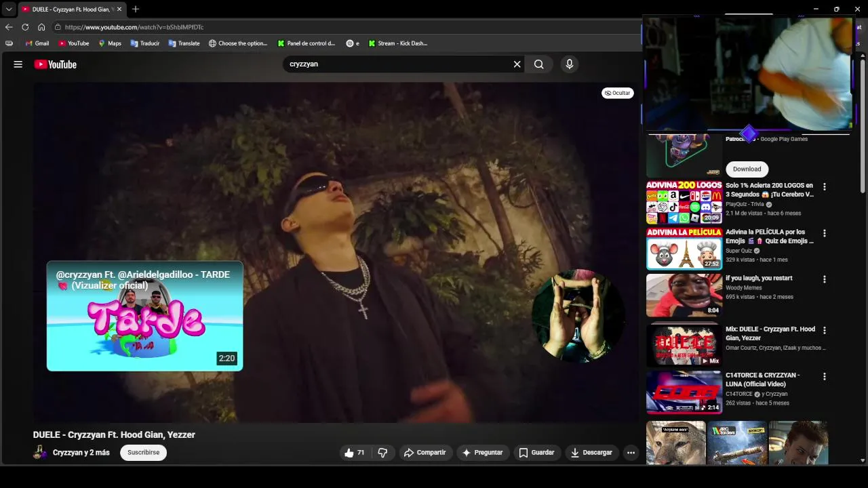Open the sponsored Google Play Games ad thumbnail
868x488 pixels.
(x=684, y=156)
